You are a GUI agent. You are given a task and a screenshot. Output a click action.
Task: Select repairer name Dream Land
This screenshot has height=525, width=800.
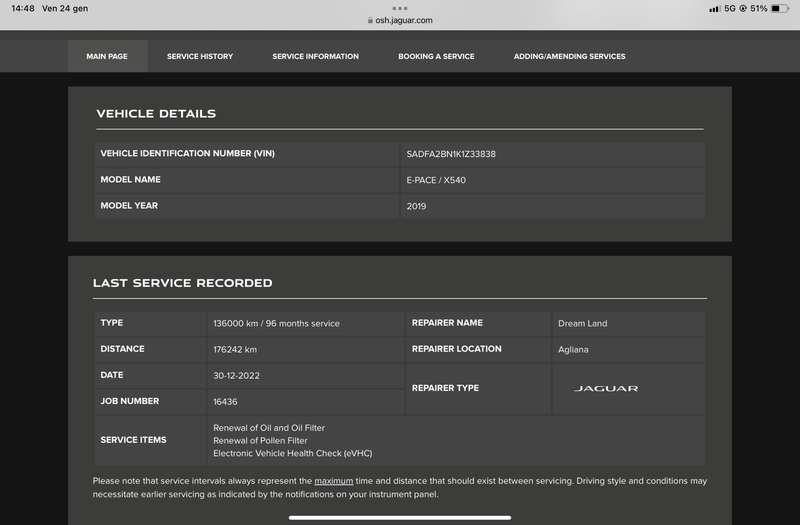pyautogui.click(x=583, y=323)
